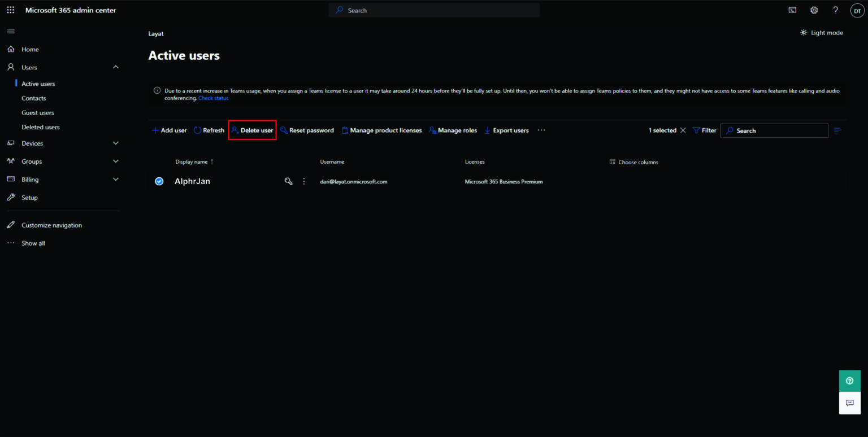
Task: Switch to Light mode
Action: pyautogui.click(x=822, y=33)
